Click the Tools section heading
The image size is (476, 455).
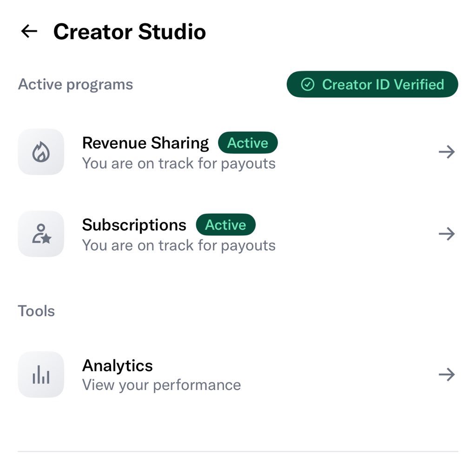pos(36,311)
